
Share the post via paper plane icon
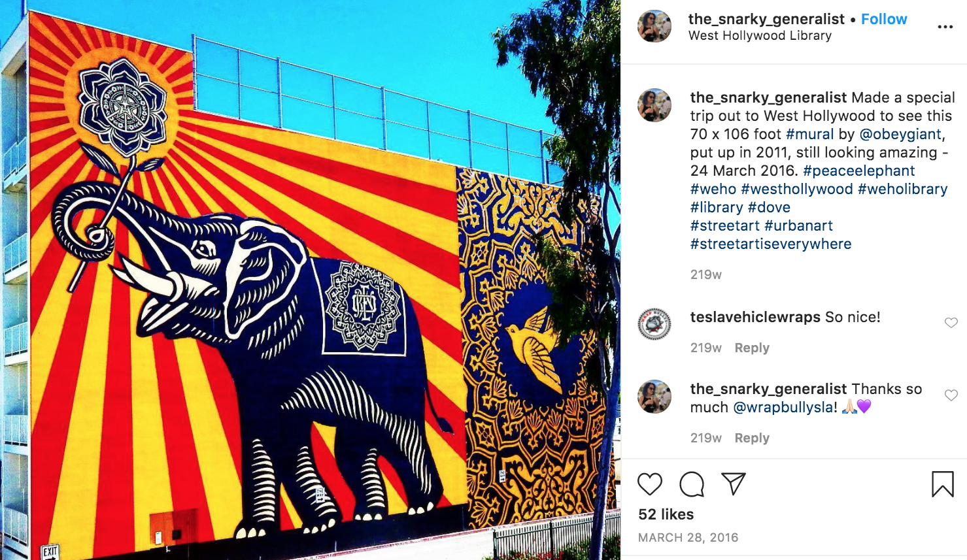[734, 484]
